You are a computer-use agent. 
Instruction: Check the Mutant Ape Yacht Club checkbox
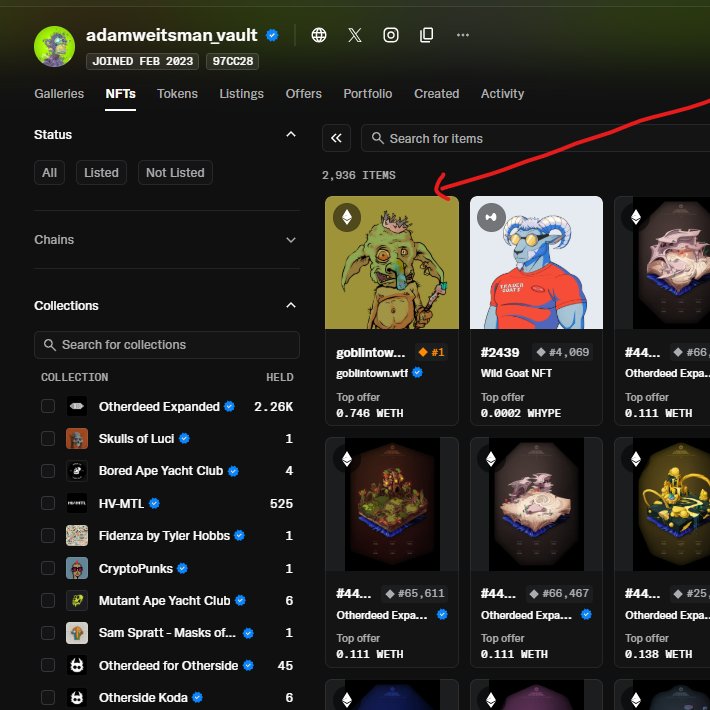tap(48, 600)
